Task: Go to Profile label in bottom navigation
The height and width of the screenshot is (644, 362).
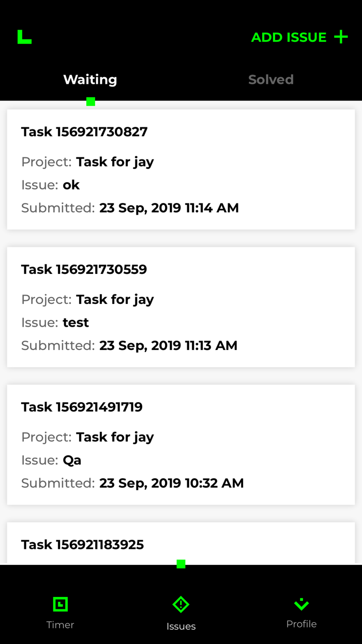Action: (x=301, y=624)
